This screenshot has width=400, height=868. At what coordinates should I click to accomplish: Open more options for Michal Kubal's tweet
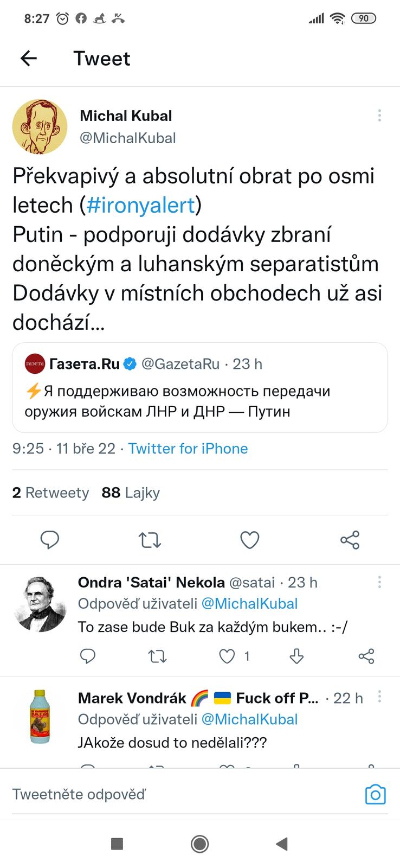tap(379, 115)
